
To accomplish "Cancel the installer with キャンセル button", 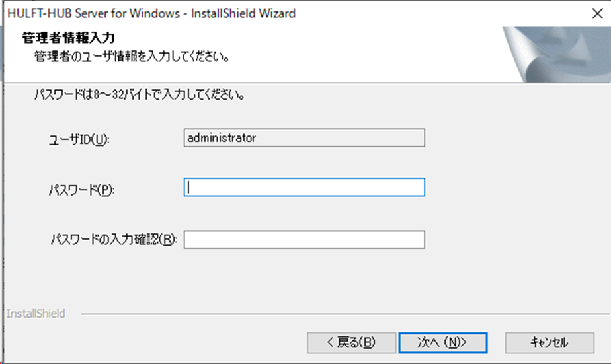I will (x=550, y=343).
